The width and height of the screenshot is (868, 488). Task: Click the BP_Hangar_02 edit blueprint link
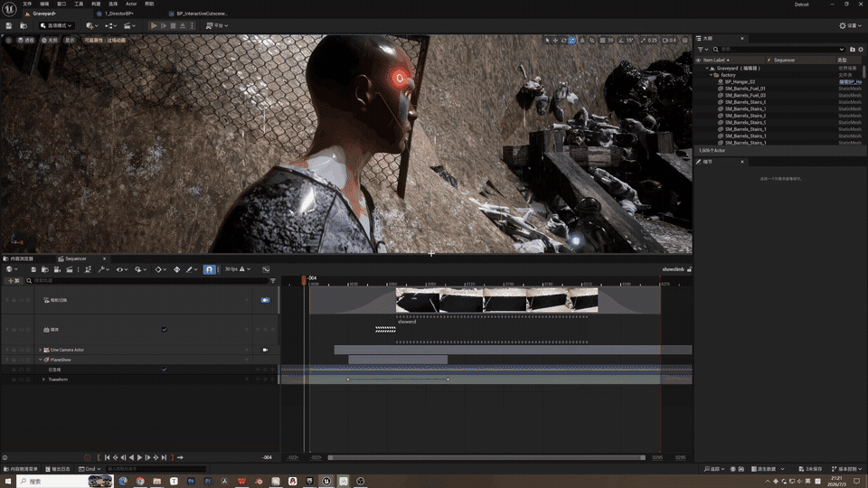850,82
